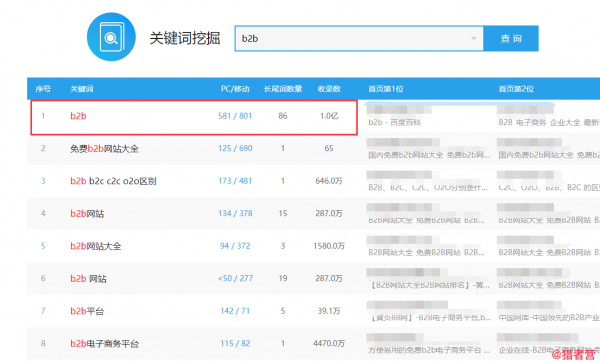This screenshot has width=600, height=363.
Task: Open keyword 免费b2b网站大全
Action: [104, 148]
